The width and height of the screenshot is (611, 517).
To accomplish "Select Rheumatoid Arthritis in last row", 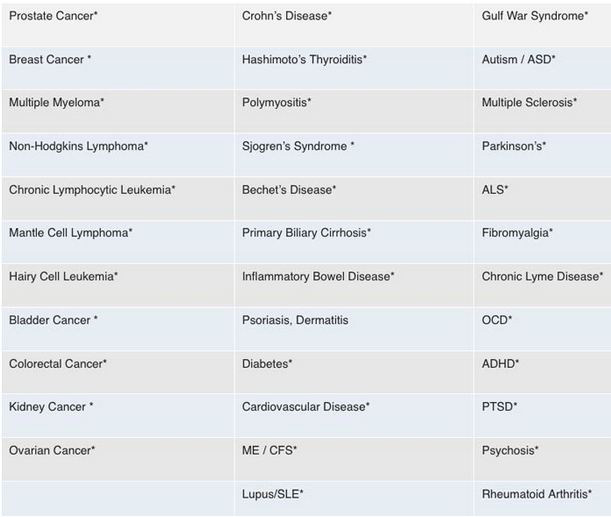I will [x=537, y=494].
